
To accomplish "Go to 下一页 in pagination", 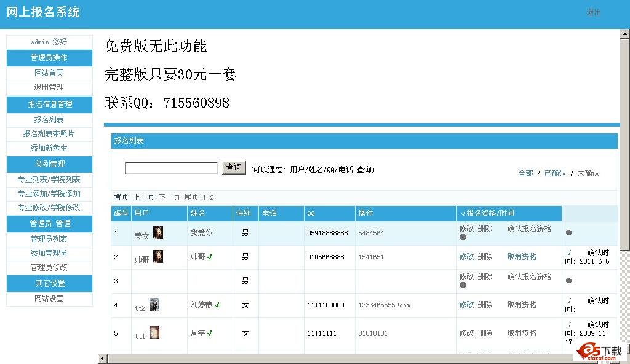I will (x=169, y=197).
